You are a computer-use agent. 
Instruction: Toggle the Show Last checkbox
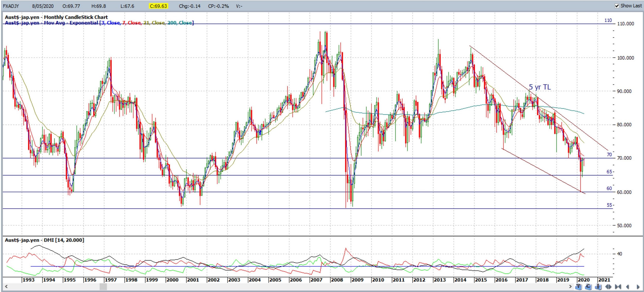click(x=617, y=6)
